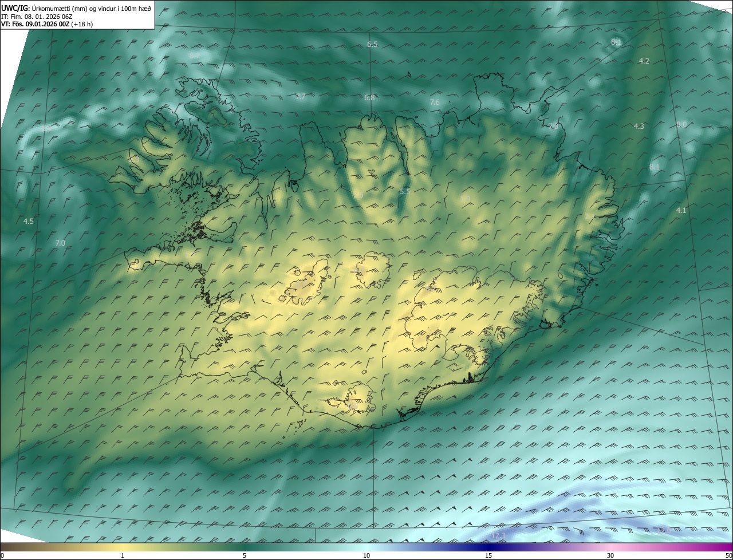Click the 30 tick on the color scale

pyautogui.click(x=610, y=555)
